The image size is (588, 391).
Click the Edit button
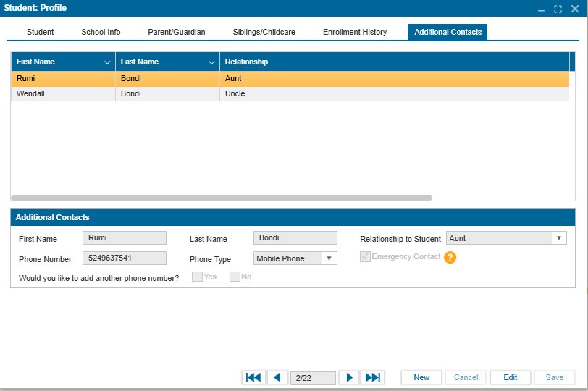[x=511, y=377]
